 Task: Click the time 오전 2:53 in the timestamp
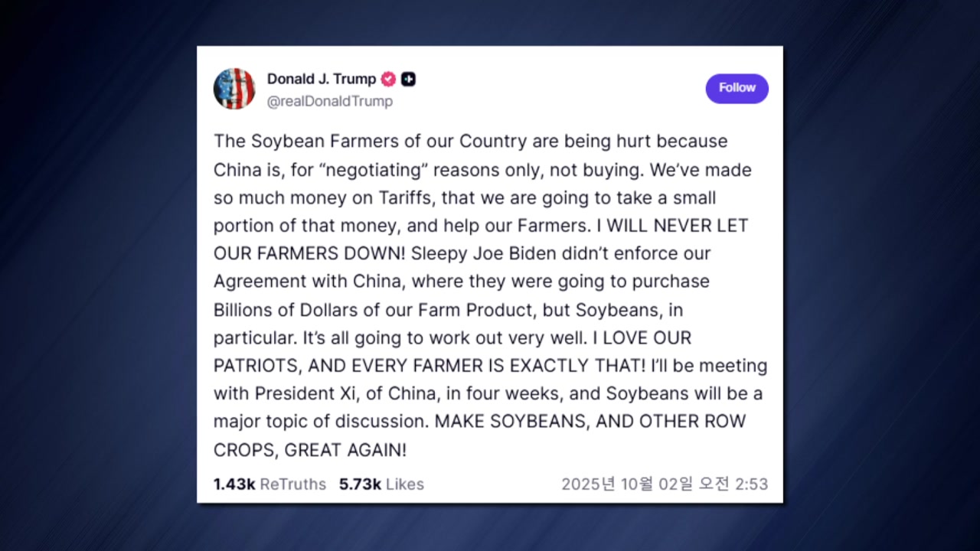tap(733, 484)
